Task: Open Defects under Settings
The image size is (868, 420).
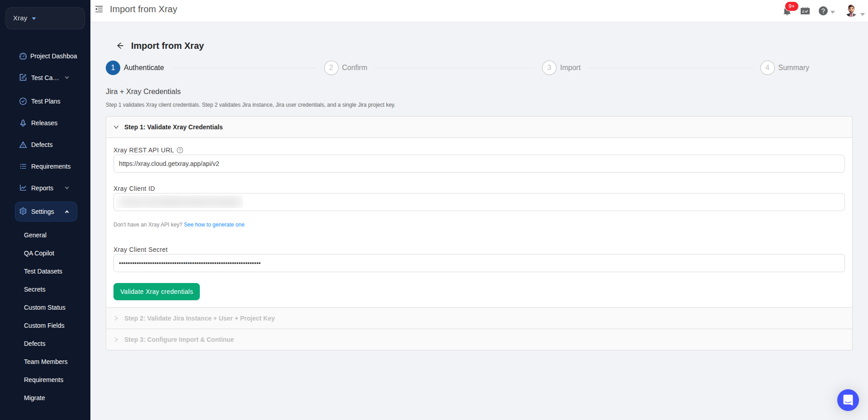Action: 35,344
